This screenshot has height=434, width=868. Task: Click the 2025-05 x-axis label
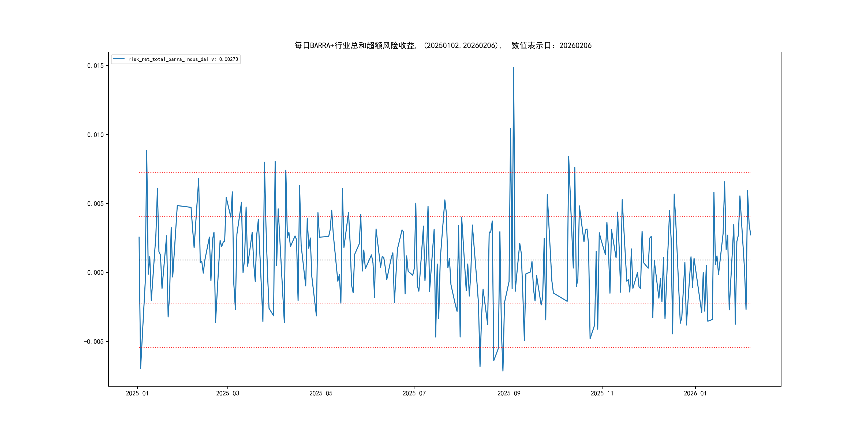click(321, 393)
